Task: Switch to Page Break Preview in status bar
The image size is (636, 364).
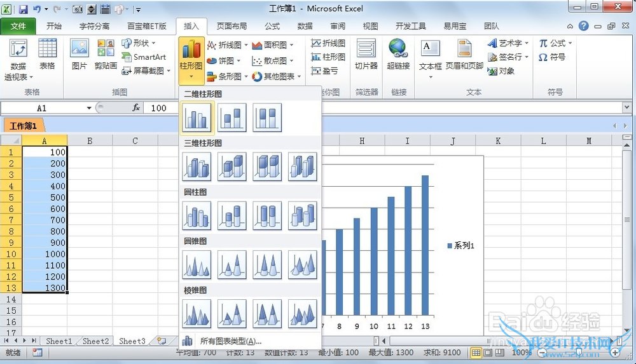Action: coord(500,353)
